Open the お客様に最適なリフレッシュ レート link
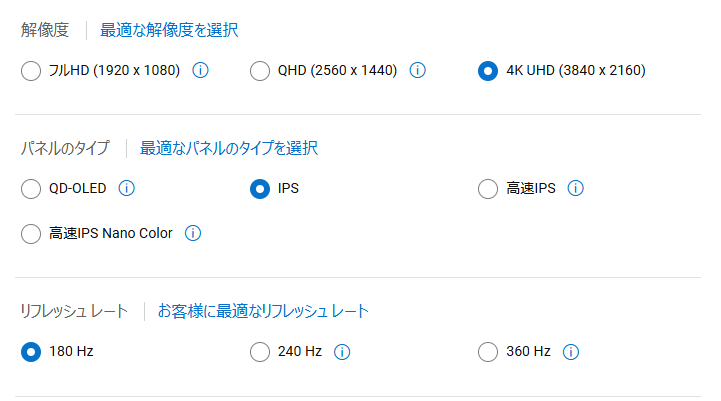The image size is (721, 401). click(x=263, y=311)
